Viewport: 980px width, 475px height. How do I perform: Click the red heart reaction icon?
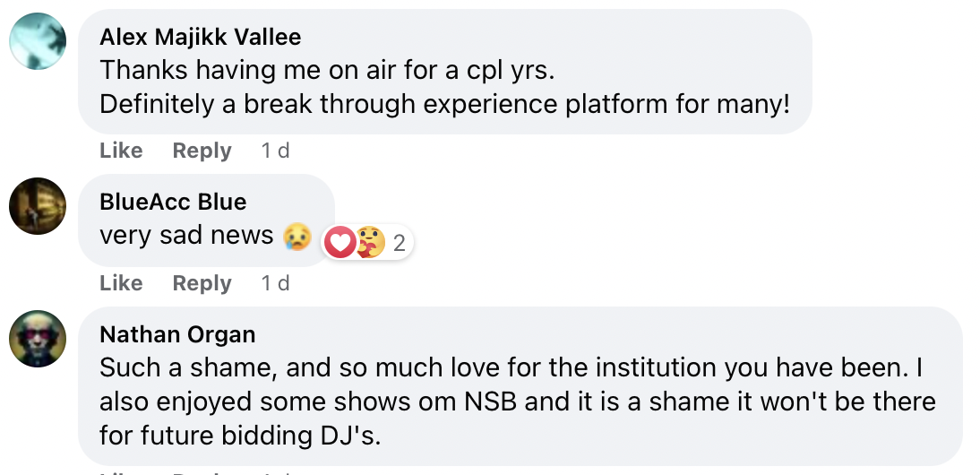click(340, 242)
